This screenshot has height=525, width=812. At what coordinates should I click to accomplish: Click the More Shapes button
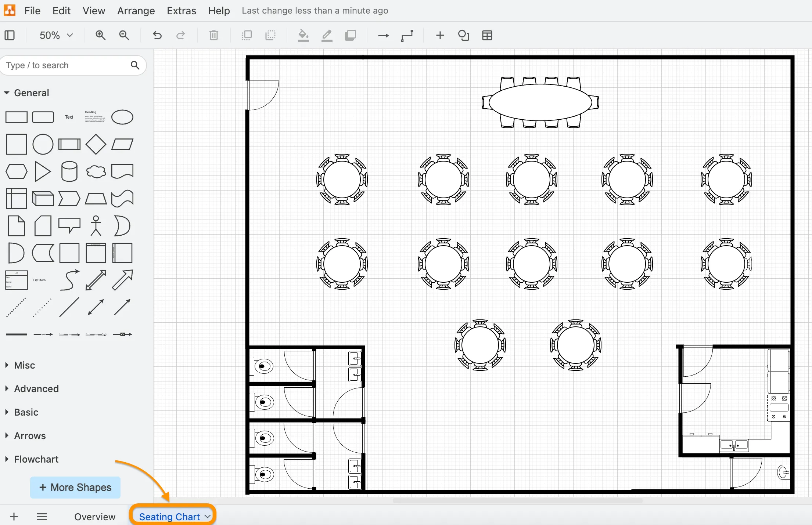click(x=75, y=487)
